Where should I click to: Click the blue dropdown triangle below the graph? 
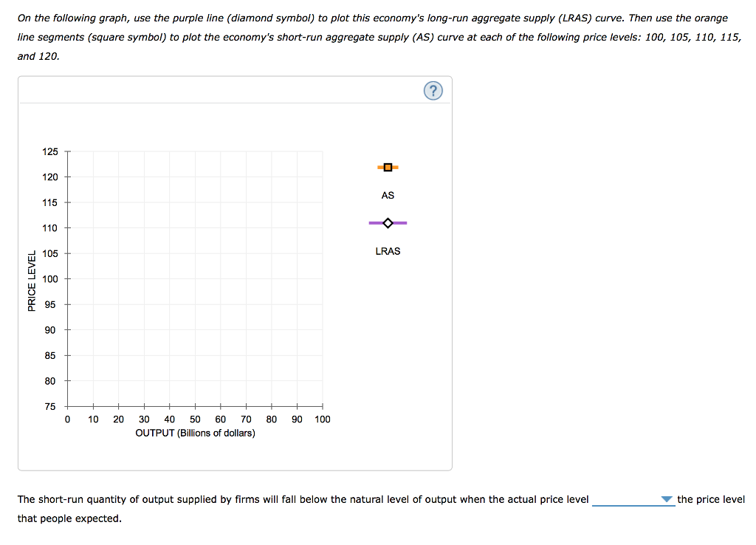coord(667,499)
